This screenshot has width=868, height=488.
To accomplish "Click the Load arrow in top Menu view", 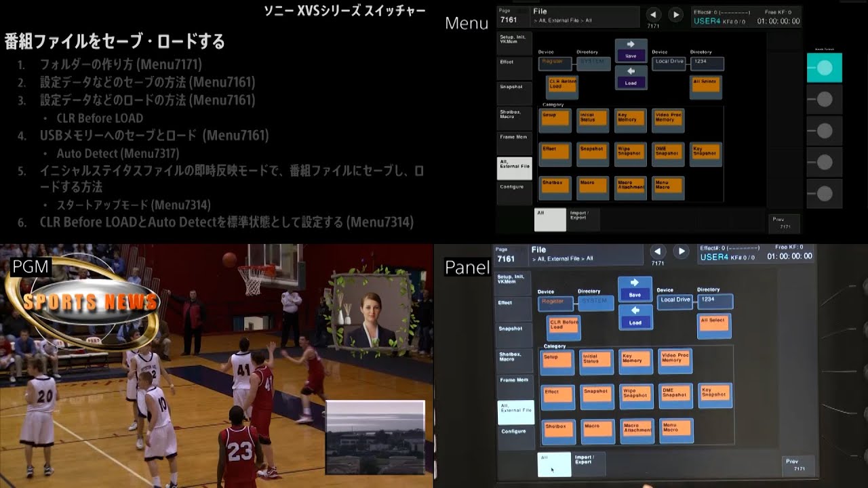I will [631, 76].
